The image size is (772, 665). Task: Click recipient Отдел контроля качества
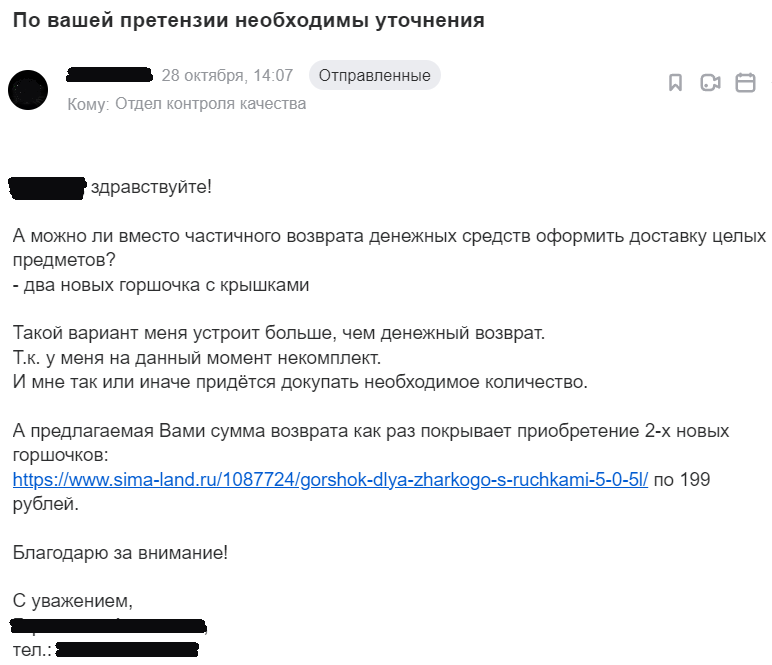coord(210,103)
